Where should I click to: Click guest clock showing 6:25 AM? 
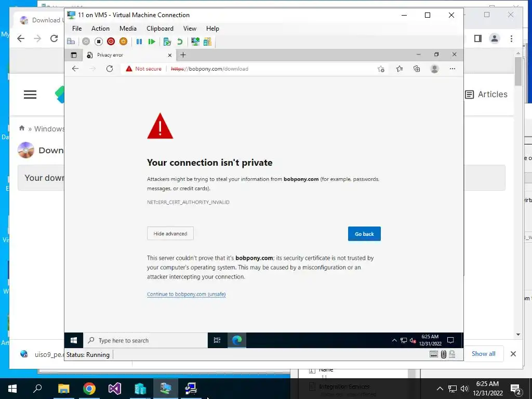430,340
